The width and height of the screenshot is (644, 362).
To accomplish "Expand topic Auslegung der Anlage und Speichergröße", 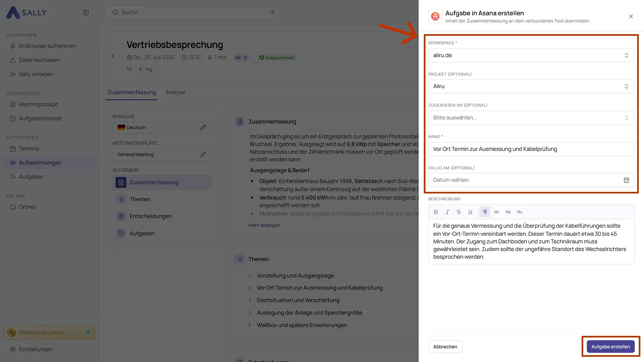I will coord(250,313).
